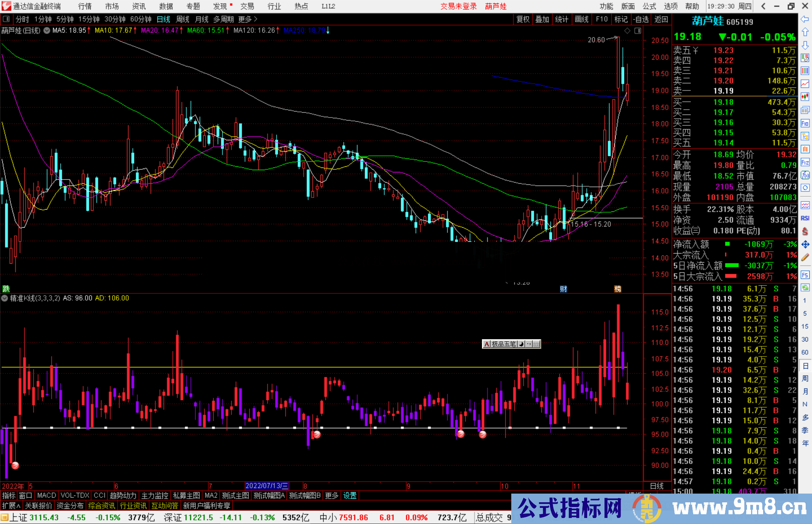
Task: Click the 设置 settings button
Action: tap(350, 495)
